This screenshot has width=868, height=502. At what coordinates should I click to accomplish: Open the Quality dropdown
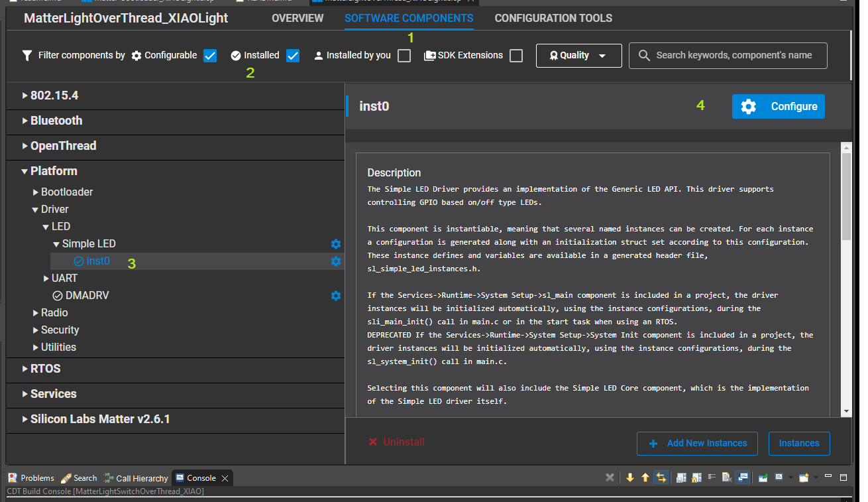click(578, 56)
